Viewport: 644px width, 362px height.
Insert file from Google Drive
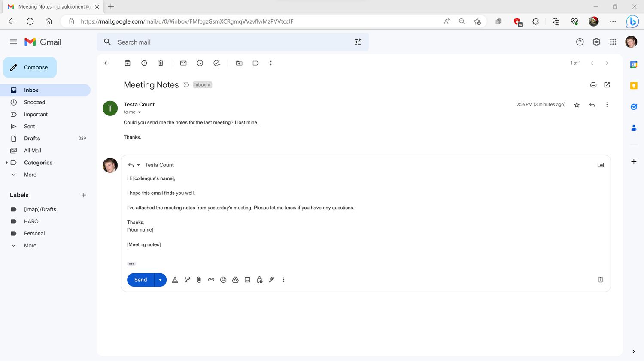point(235,280)
